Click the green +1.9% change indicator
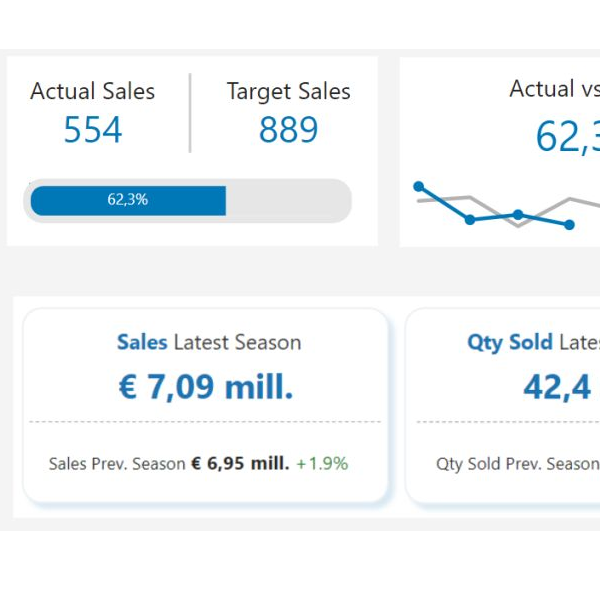This screenshot has height=600, width=600. [322, 463]
